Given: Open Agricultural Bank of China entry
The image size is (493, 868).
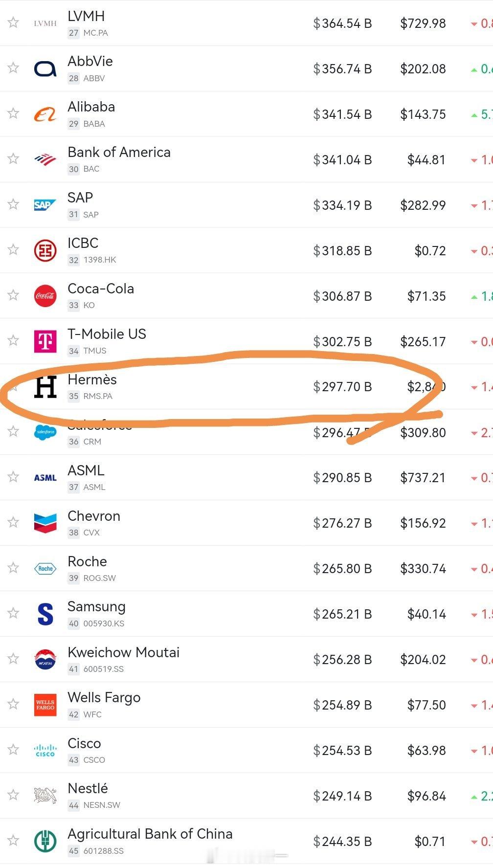Looking at the screenshot, I should (150, 834).
